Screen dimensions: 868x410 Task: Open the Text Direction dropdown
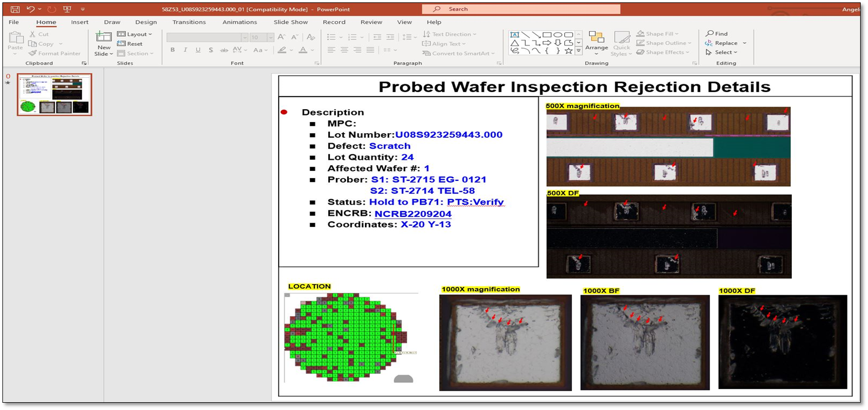[x=449, y=34]
